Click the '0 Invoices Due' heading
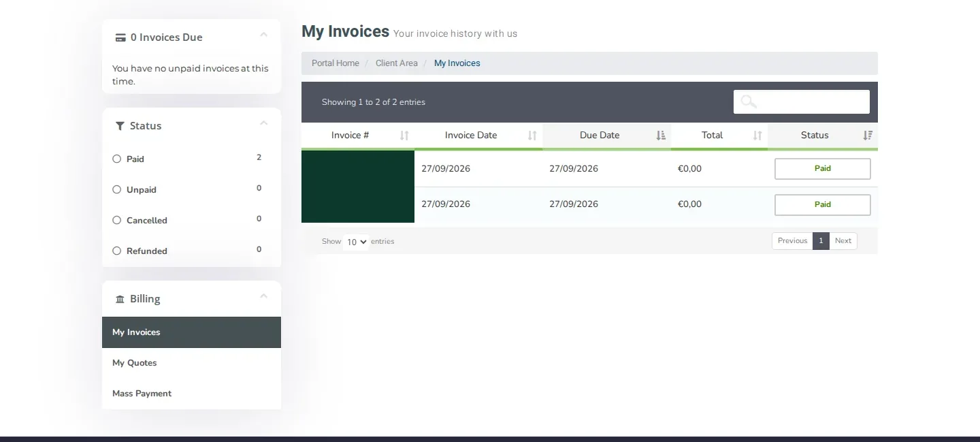 [x=167, y=37]
